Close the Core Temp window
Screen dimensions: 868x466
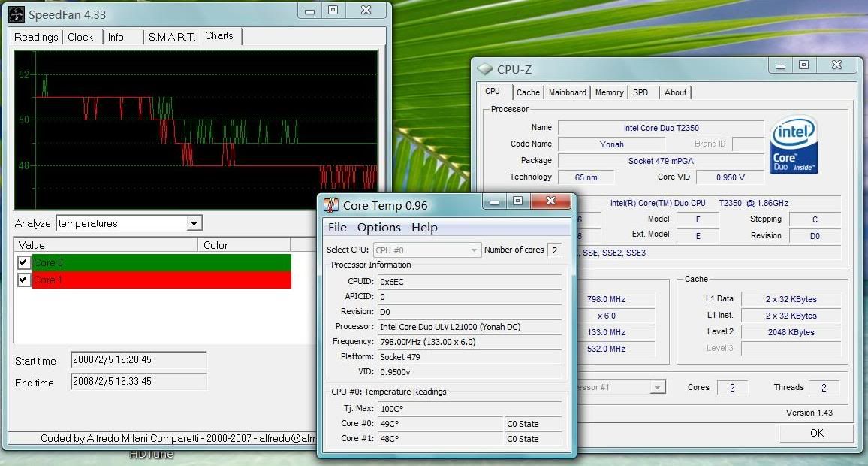click(551, 201)
